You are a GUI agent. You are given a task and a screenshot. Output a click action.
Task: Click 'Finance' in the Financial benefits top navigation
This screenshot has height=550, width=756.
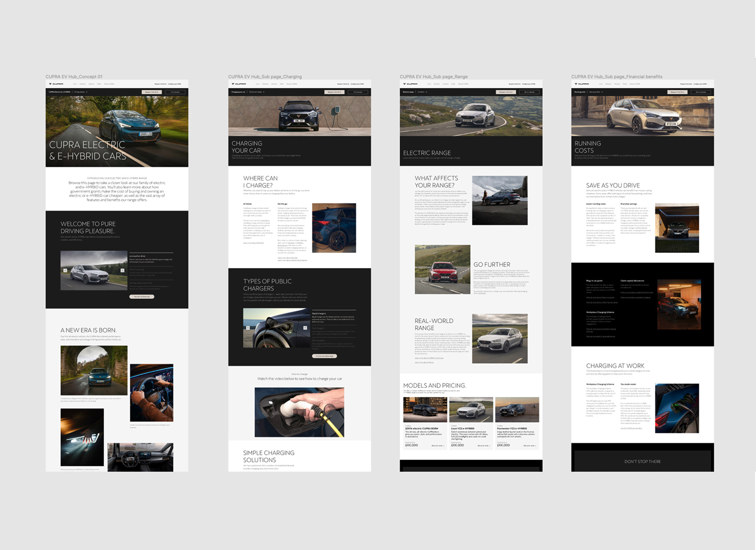point(608,84)
